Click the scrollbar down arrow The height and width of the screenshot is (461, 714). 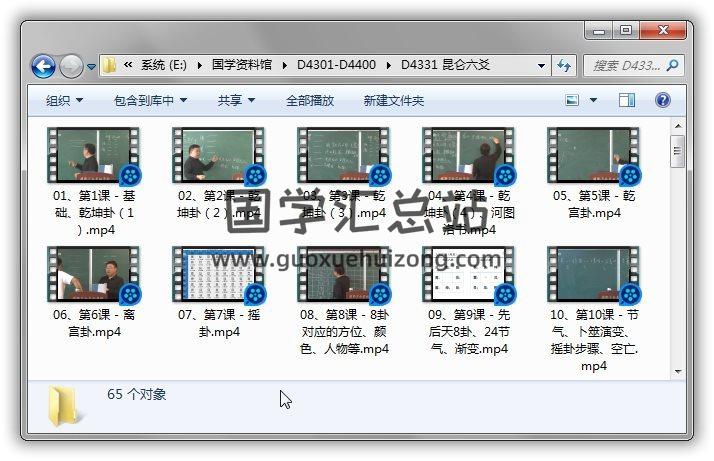[x=678, y=372]
